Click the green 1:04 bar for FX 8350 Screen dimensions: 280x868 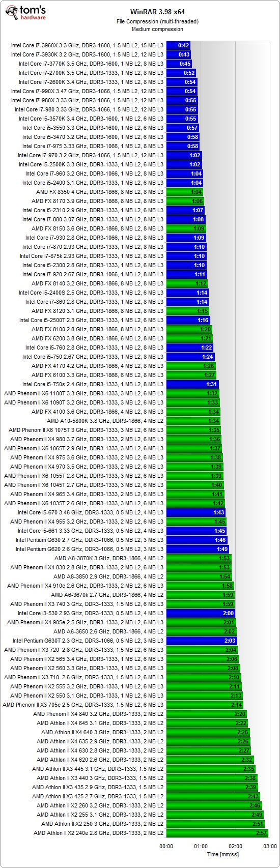click(185, 192)
